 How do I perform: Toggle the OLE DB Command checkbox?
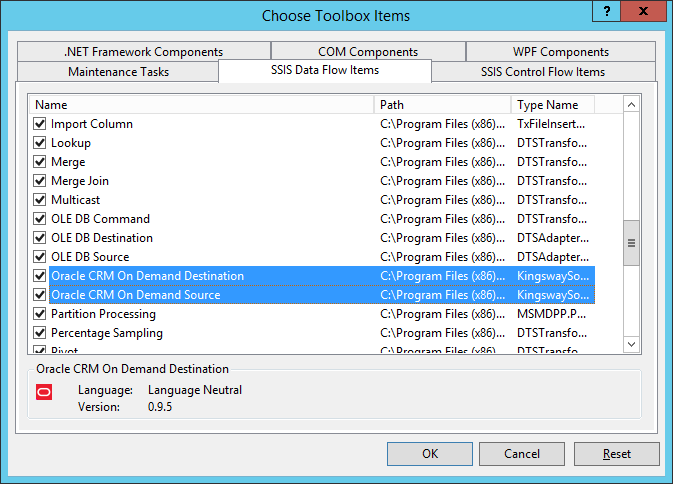click(x=40, y=219)
